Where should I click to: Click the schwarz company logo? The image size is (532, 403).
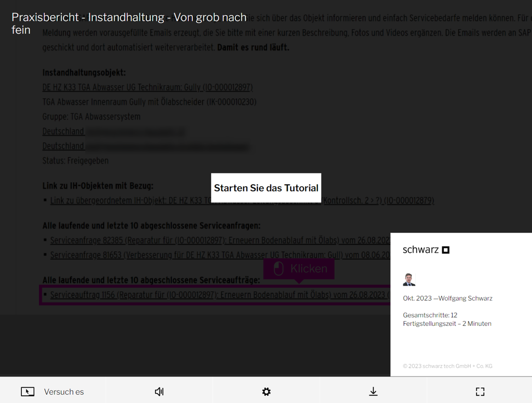426,250
